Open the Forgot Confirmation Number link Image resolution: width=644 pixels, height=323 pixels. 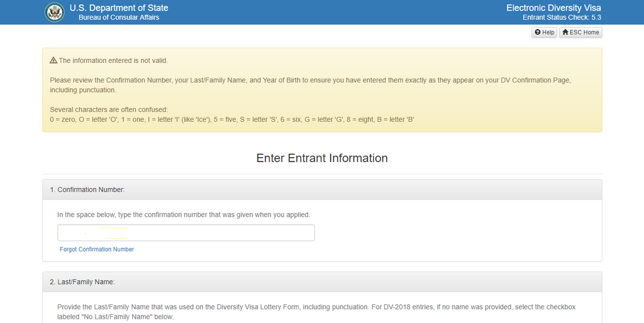(97, 249)
